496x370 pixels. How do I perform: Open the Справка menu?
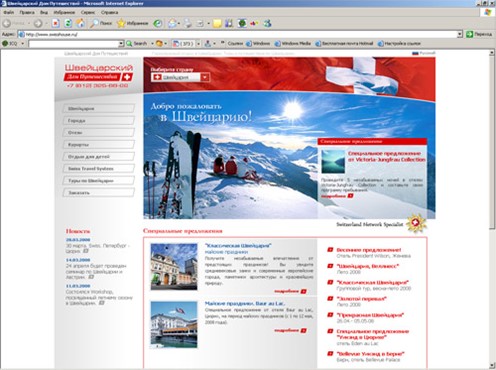tap(109, 12)
